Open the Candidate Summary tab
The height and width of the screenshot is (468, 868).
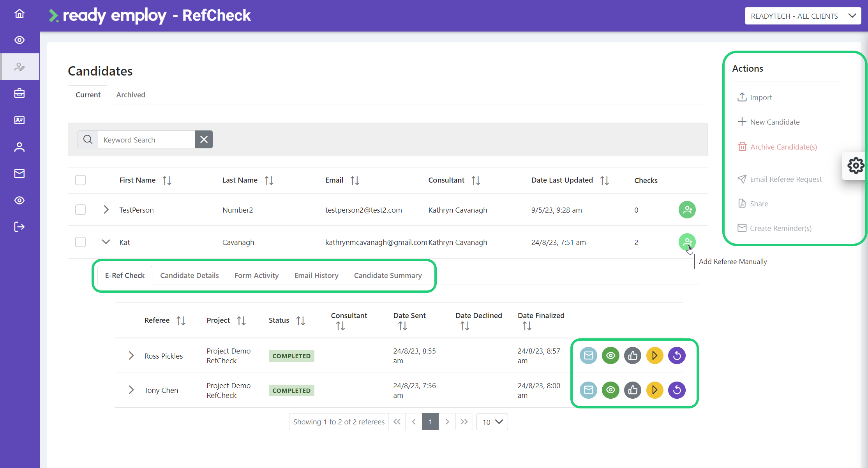388,275
